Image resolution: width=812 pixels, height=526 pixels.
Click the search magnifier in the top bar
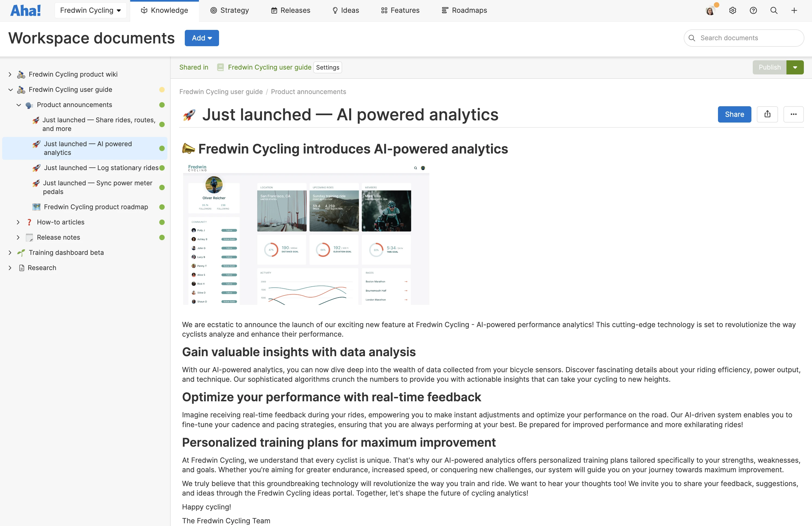774,10
